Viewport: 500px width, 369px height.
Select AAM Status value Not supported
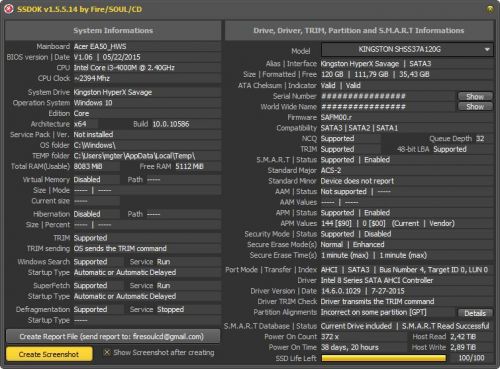point(344,192)
